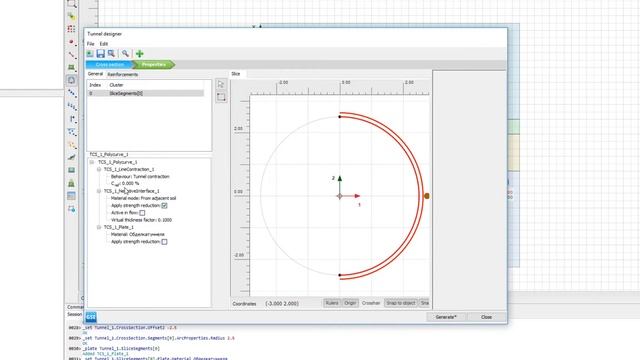Click the red array grid icon in sidebar
The height and width of the screenshot is (360, 640).
tap(72, 29)
